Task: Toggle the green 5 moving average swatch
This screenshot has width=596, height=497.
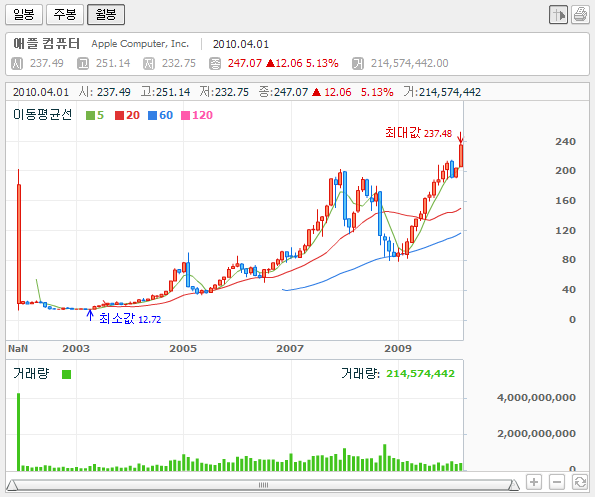Action: [x=90, y=116]
